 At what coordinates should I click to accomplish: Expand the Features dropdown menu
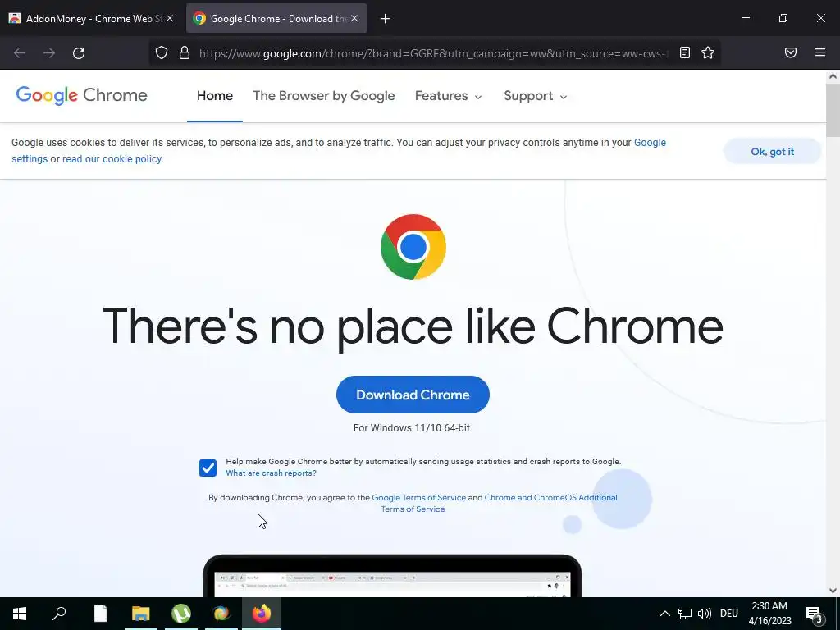(449, 96)
